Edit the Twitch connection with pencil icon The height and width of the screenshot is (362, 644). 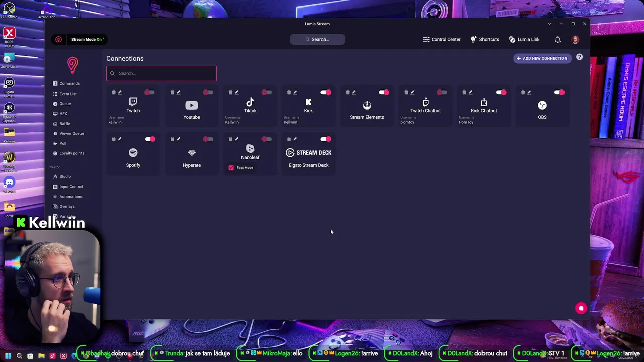click(x=120, y=92)
